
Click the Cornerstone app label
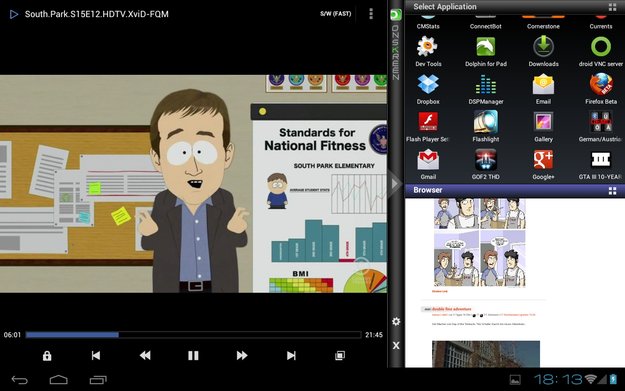[543, 26]
